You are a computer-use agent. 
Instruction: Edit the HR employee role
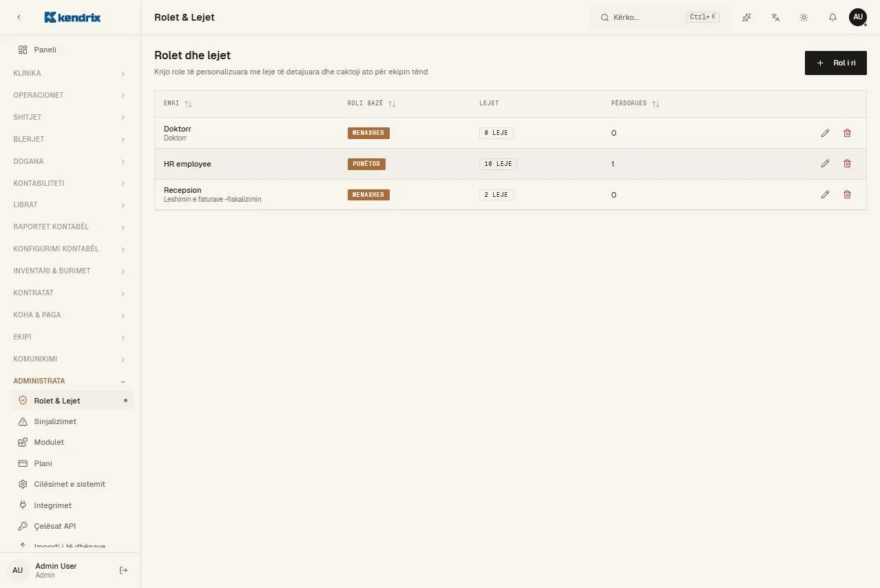click(825, 164)
